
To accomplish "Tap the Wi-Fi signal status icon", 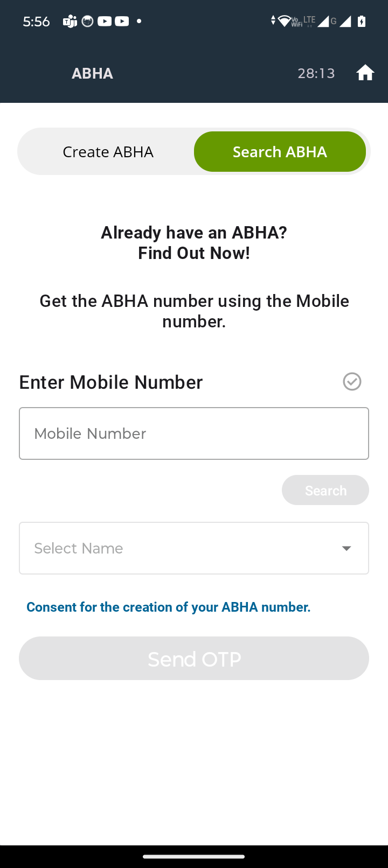I will [x=283, y=21].
